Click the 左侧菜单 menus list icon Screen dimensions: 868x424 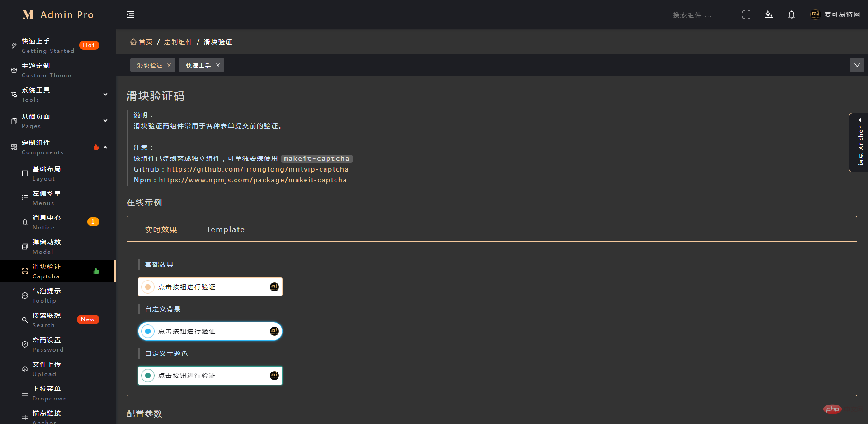point(25,198)
